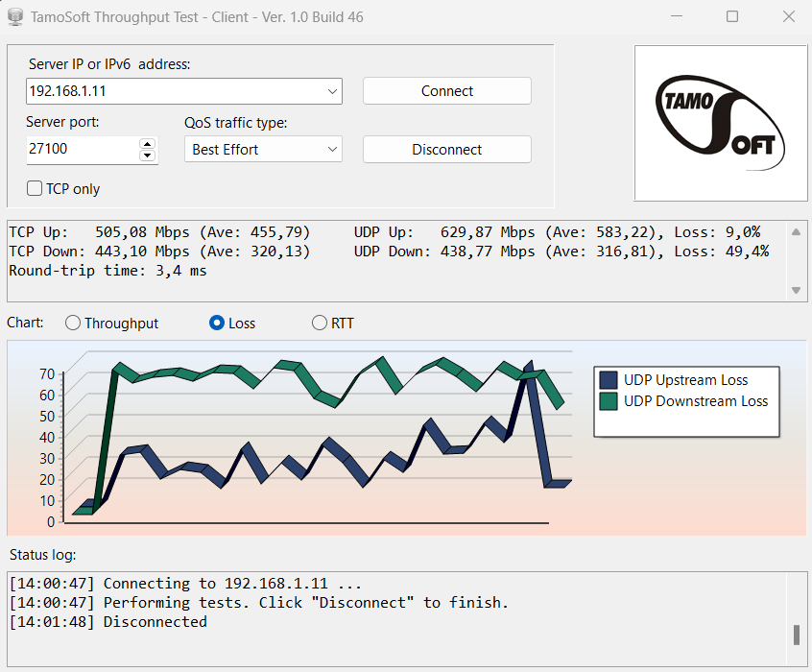Click the Status log label
The image size is (812, 672).
(43, 555)
